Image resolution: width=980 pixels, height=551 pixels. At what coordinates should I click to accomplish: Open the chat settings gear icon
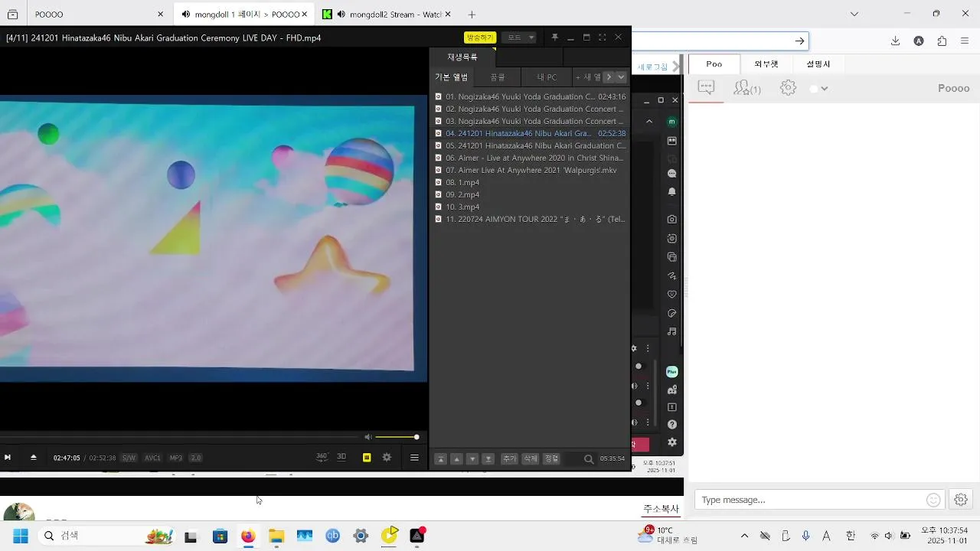pos(788,88)
